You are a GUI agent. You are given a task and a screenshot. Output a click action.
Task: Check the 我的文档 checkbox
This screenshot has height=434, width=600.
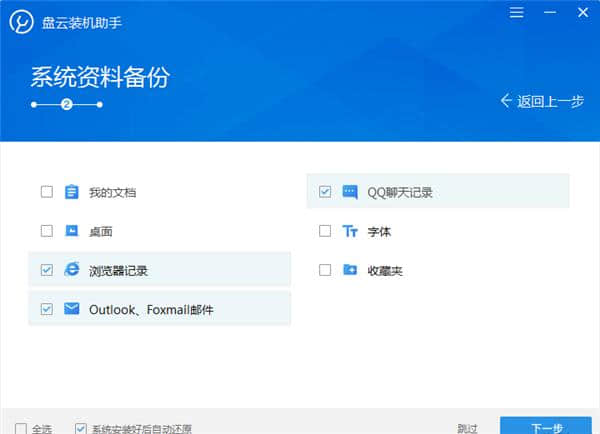point(47,192)
